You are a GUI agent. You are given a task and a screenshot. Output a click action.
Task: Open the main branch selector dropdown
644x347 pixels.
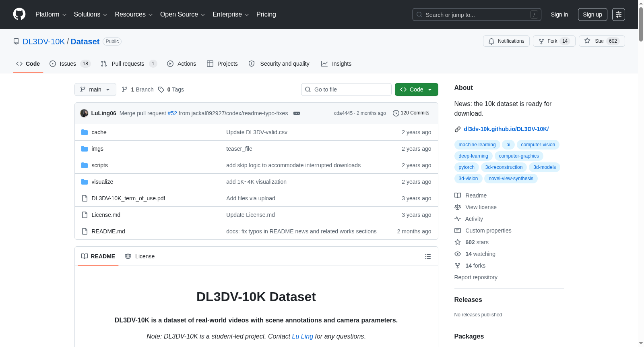[95, 89]
